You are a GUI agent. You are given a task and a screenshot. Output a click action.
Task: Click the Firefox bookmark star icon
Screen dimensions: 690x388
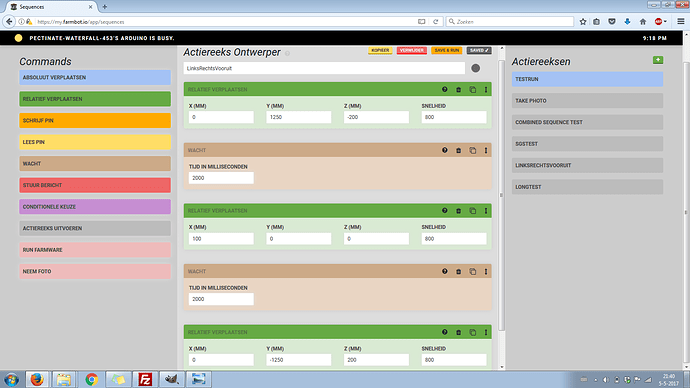pos(583,22)
